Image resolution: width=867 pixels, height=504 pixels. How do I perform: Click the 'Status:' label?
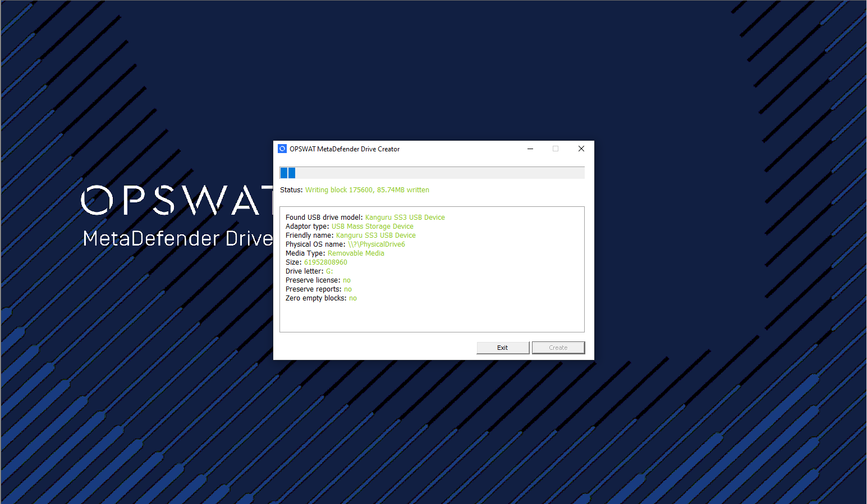coord(291,190)
